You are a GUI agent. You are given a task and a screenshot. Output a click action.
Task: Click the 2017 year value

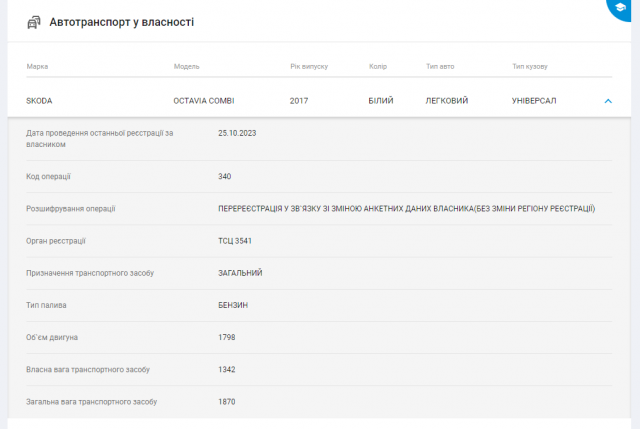299,101
